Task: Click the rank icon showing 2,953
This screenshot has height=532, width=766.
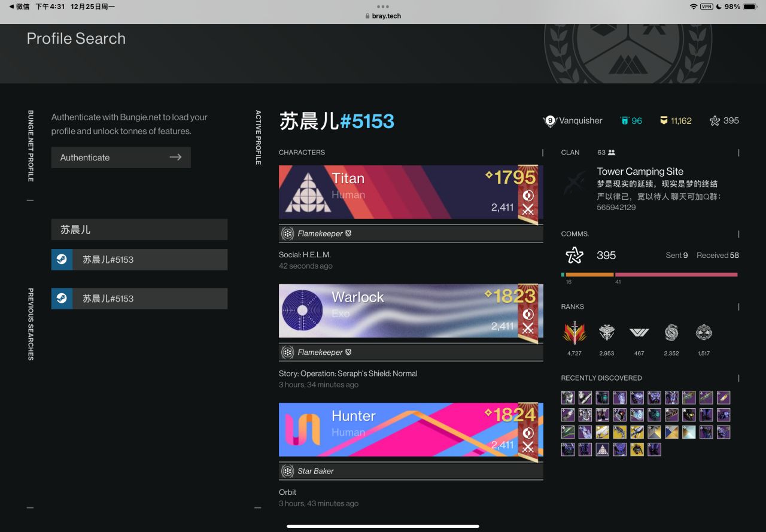Action: point(607,333)
